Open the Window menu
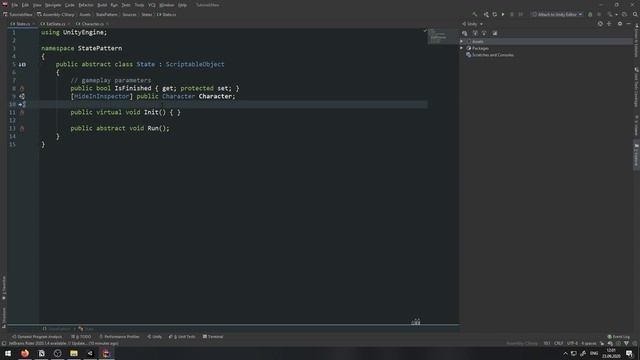Screen dimensions: 640x360 [x=167, y=5]
